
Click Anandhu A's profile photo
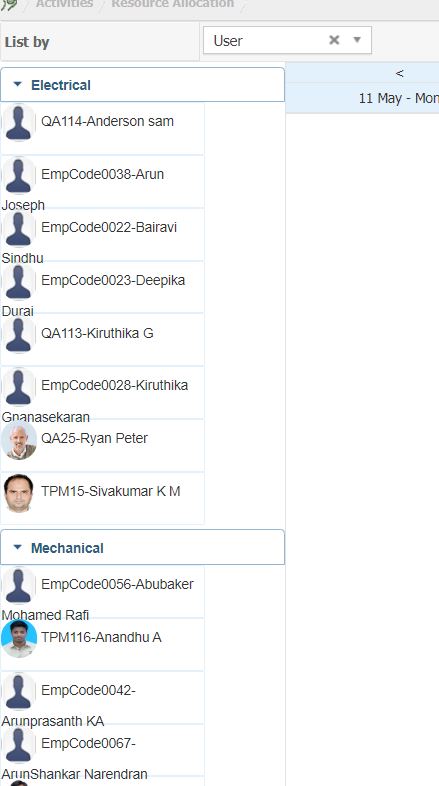[x=19, y=639]
